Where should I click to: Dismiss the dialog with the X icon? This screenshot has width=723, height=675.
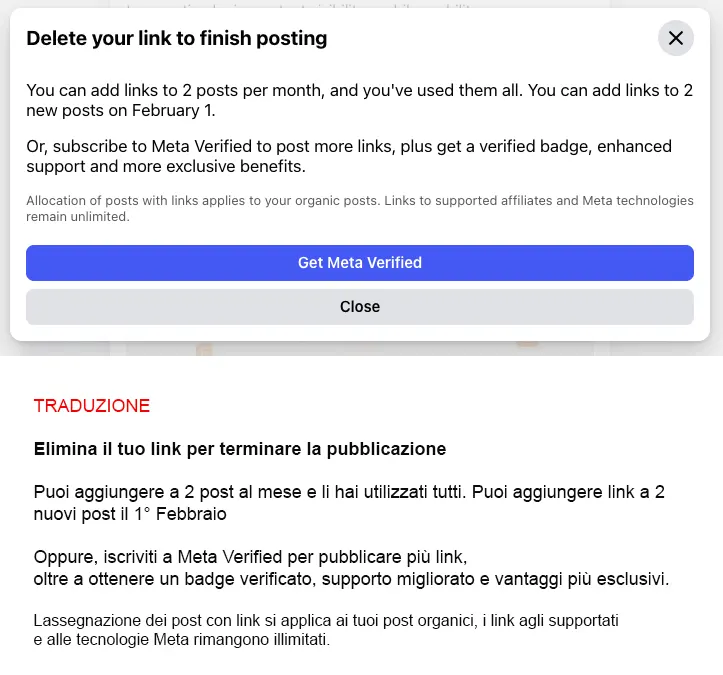pyautogui.click(x=676, y=39)
